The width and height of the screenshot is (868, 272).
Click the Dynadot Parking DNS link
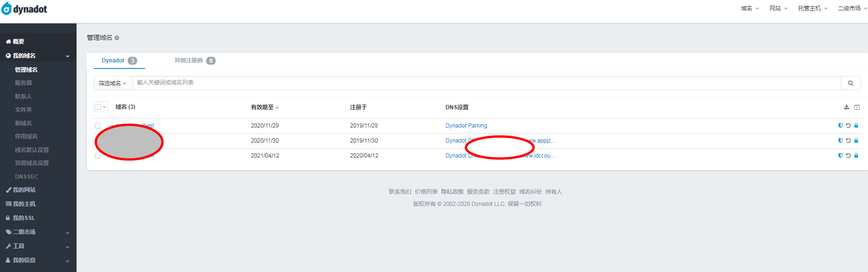[466, 126]
